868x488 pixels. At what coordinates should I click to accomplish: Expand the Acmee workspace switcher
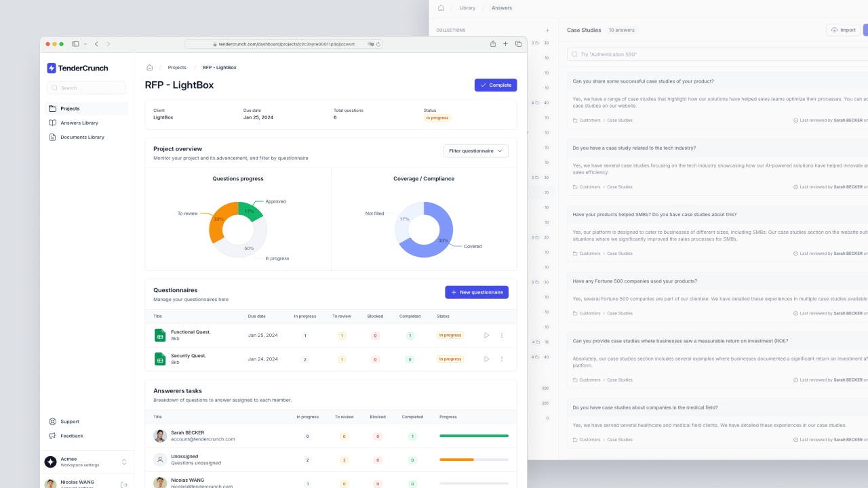123,462
